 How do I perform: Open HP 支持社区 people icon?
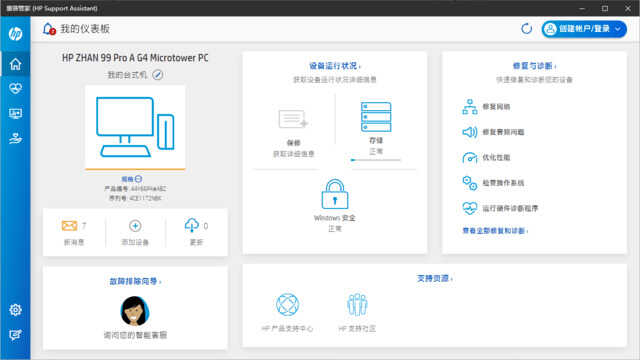357,304
